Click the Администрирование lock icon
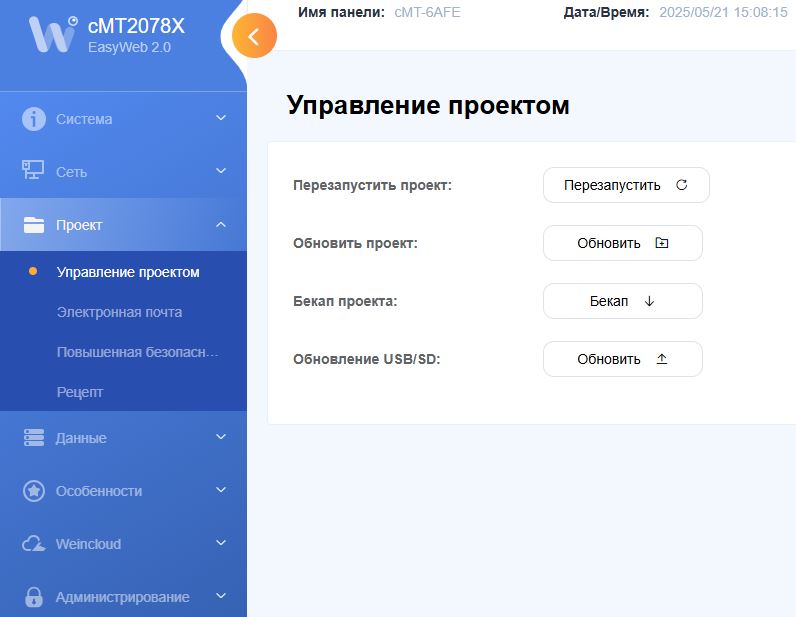 (34, 597)
